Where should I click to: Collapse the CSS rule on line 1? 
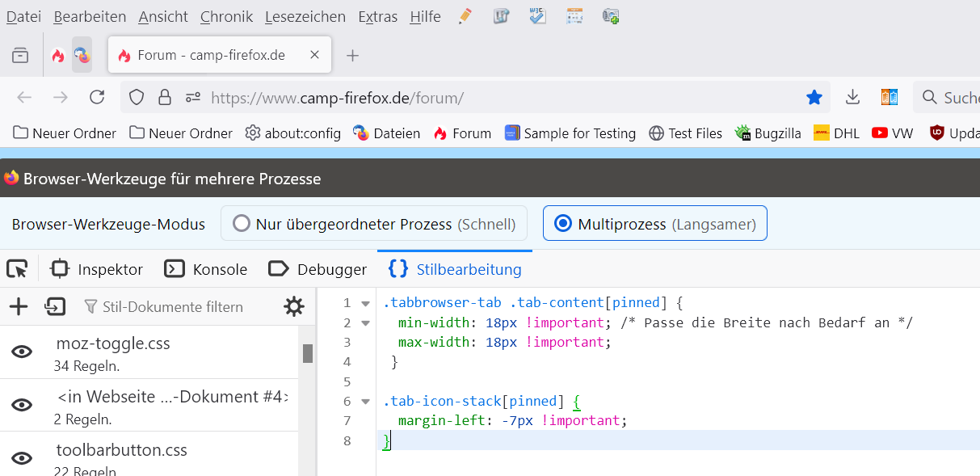tap(365, 304)
